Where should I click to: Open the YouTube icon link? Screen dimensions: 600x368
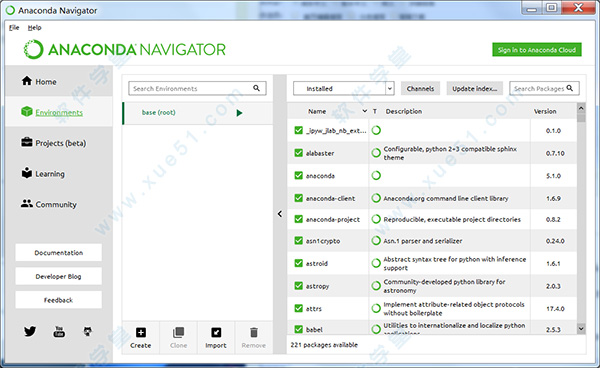[x=59, y=331]
